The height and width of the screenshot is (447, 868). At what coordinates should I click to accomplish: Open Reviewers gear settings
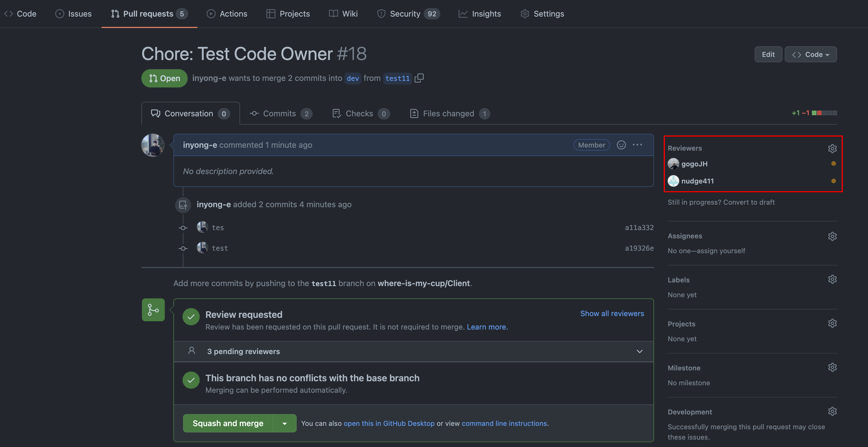point(832,148)
